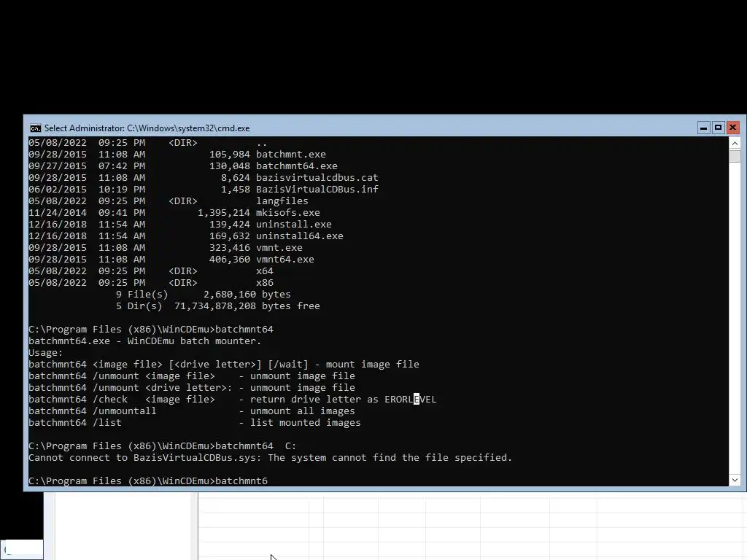The height and width of the screenshot is (560, 747).
Task: Click the 06/02/2015 date entry
Action: point(58,189)
